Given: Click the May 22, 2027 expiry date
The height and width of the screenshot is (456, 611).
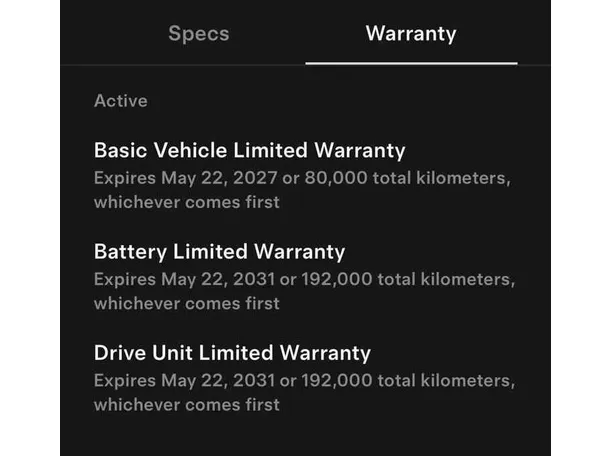Looking at the screenshot, I should (x=215, y=179).
